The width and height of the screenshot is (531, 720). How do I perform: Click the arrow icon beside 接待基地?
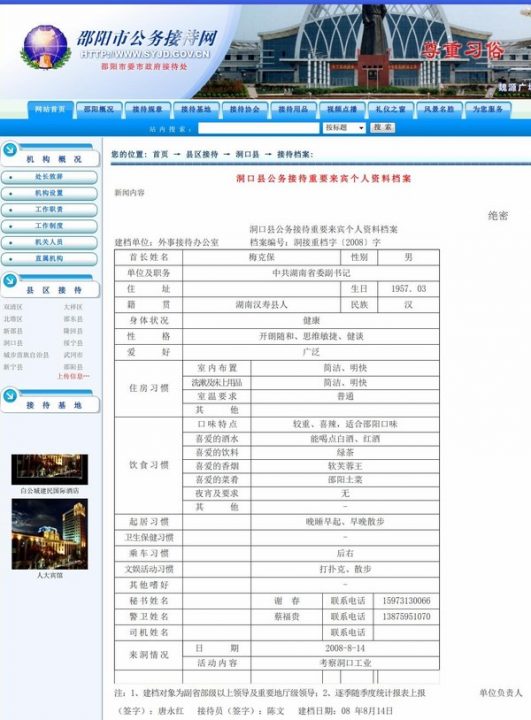pyautogui.click(x=10, y=395)
